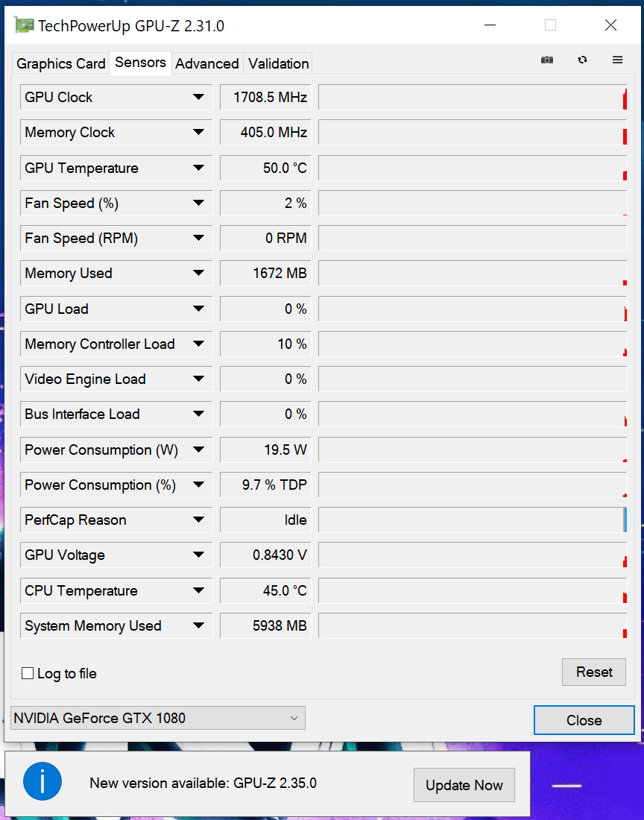Open the Advanced tab
Viewport: 644px width, 820px height.
coord(207,64)
